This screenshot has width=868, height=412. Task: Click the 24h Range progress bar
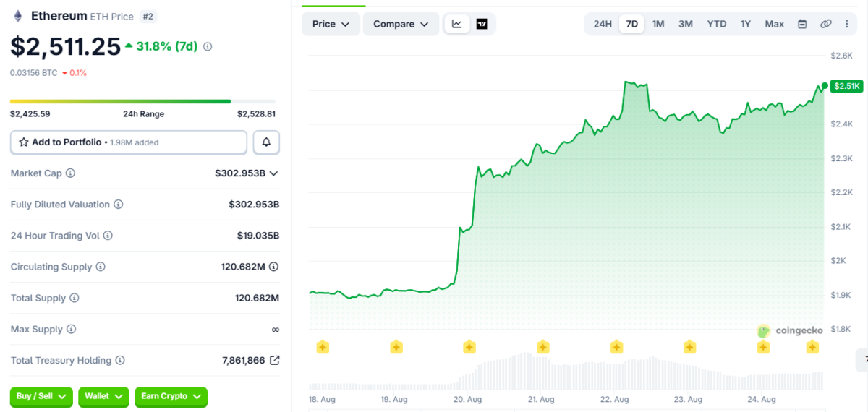coord(142,101)
